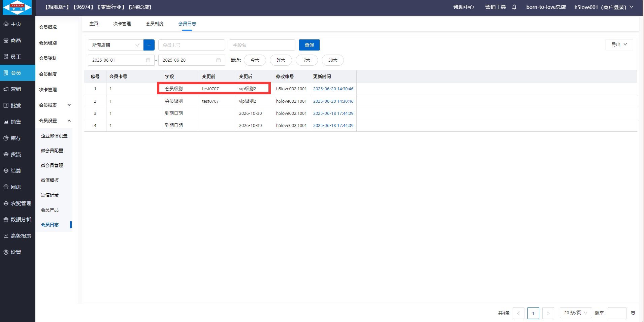Open the end date calendar icon
Viewport: 644px width, 322px height.
pos(218,60)
